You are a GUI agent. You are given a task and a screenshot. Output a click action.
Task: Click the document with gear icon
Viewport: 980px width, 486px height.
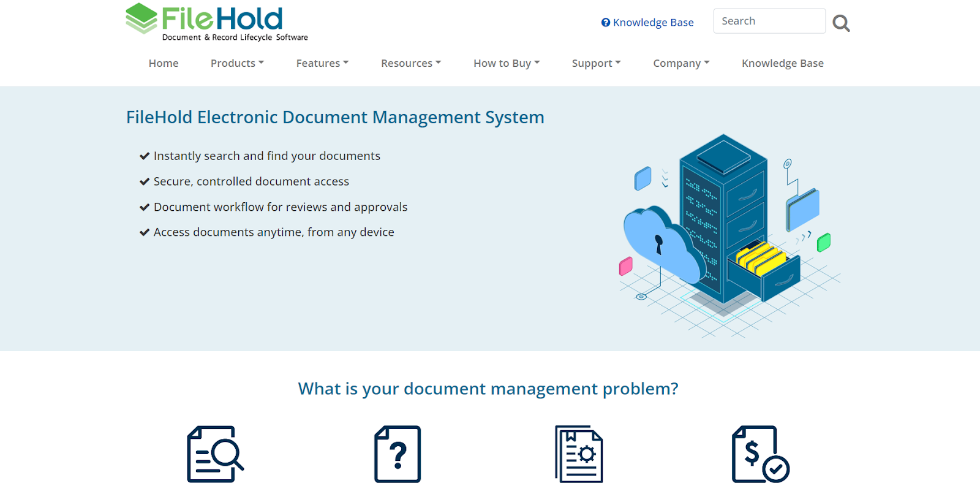[x=579, y=454]
